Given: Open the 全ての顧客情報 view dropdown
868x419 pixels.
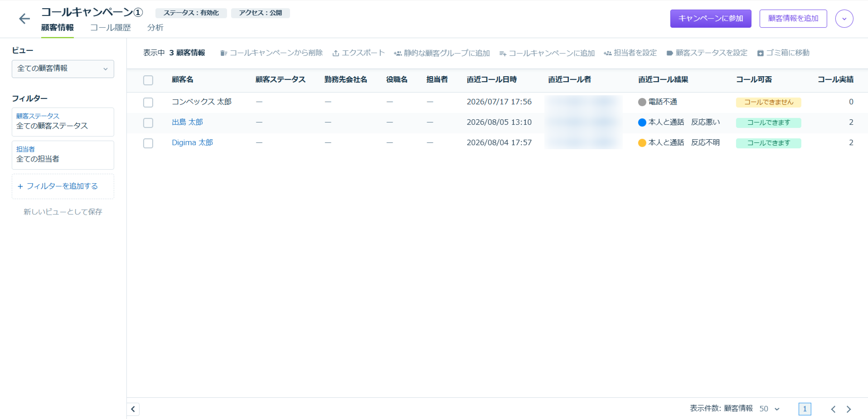Looking at the screenshot, I should pos(63,69).
